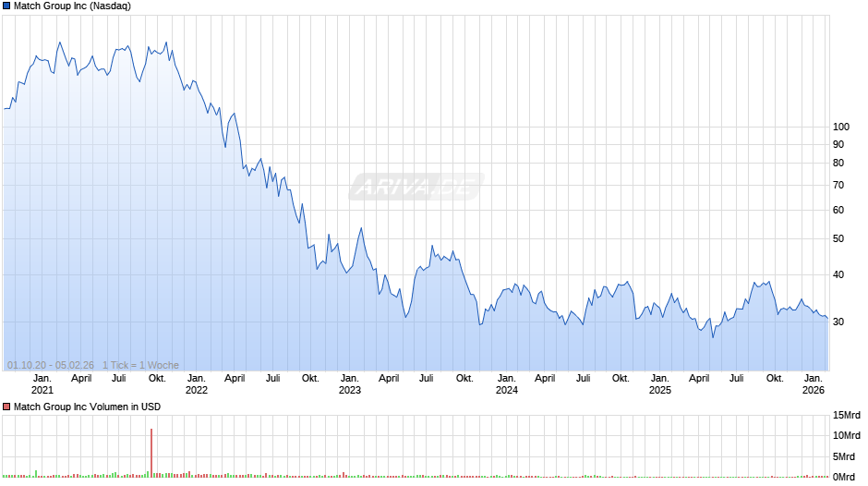The height and width of the screenshot is (486, 868).
Task: Click the 'Jan. 2022' time axis label
Action: tap(196, 384)
